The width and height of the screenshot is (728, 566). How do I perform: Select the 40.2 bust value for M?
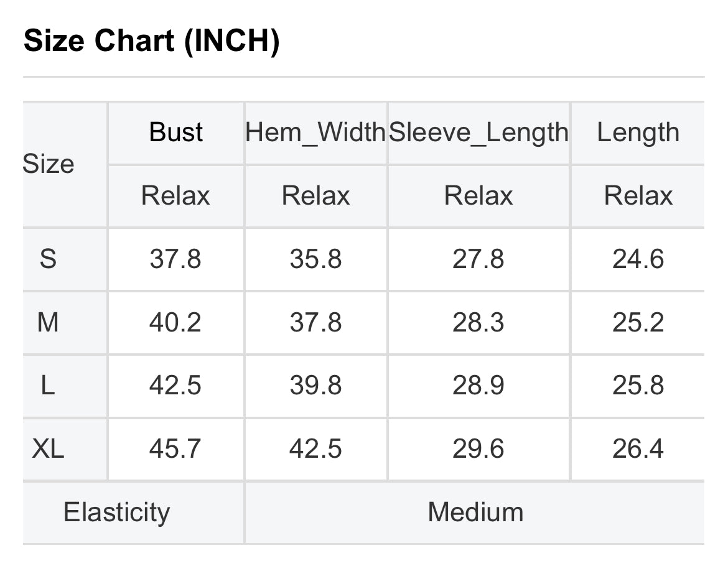tap(175, 322)
